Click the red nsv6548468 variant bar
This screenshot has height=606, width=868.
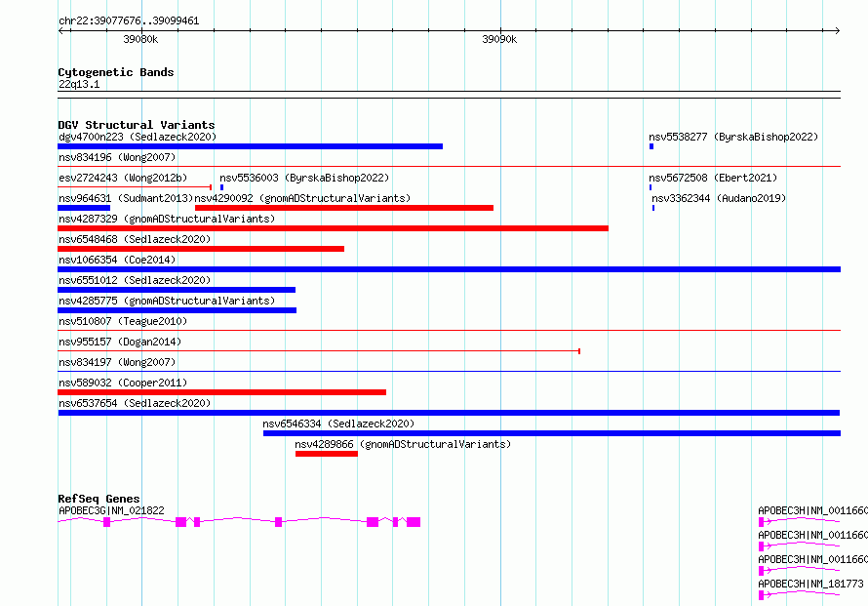tap(201, 249)
